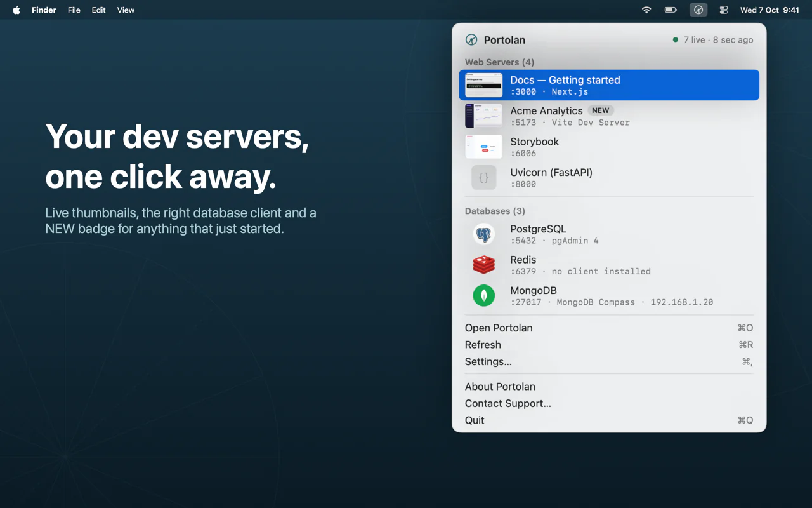Open the Apple menu
This screenshot has height=508, width=812.
point(16,10)
